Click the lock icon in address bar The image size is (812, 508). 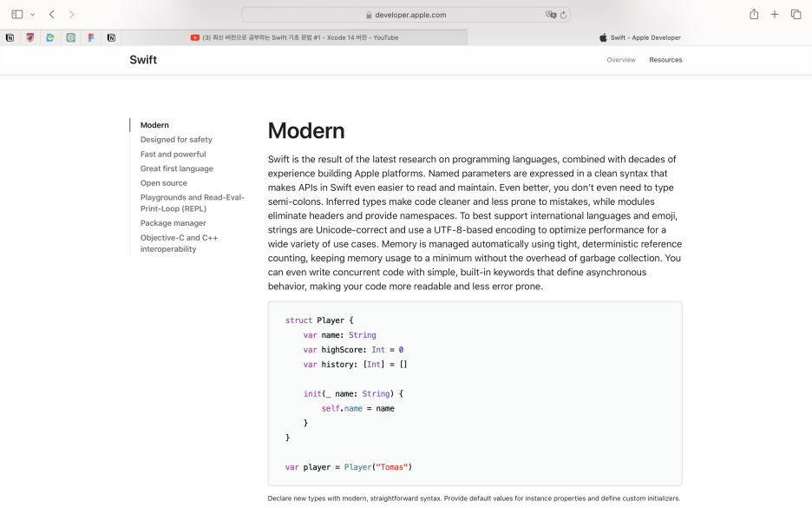369,15
